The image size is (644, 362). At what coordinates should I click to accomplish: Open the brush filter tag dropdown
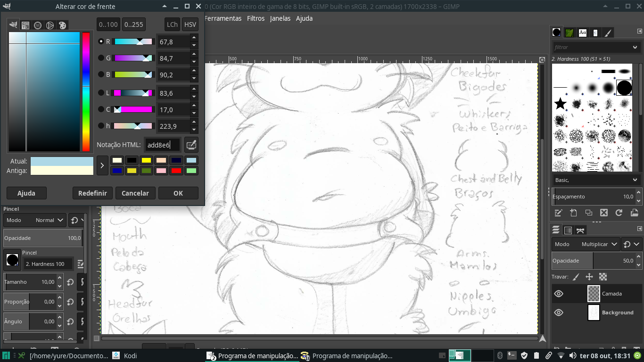tap(635, 47)
